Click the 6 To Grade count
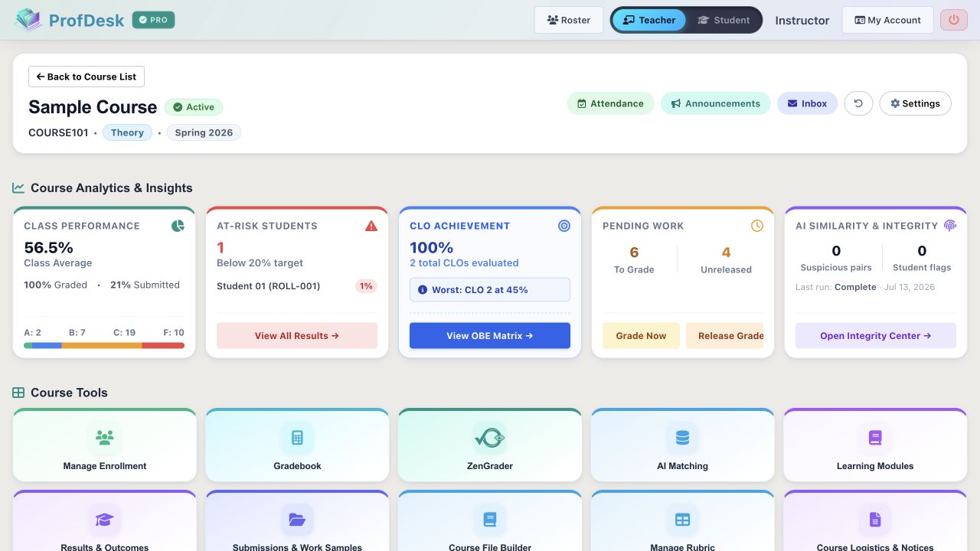This screenshot has height=551, width=980. point(634,253)
